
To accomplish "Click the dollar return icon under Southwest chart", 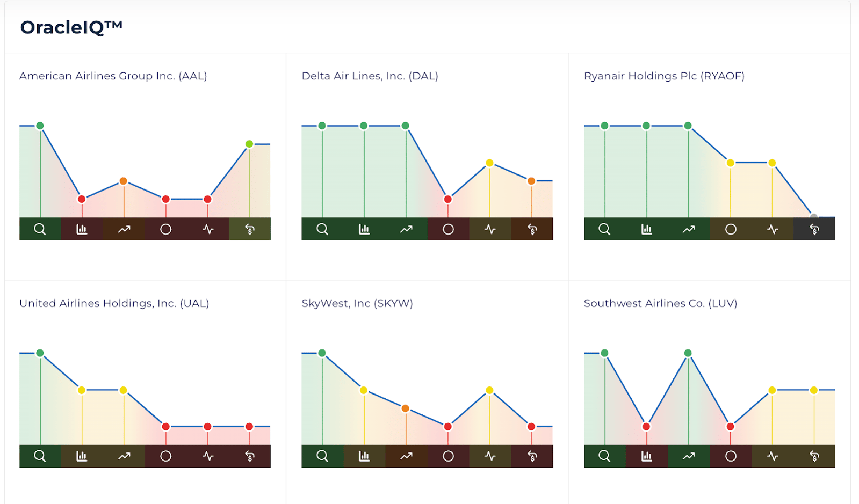I will click(x=814, y=456).
